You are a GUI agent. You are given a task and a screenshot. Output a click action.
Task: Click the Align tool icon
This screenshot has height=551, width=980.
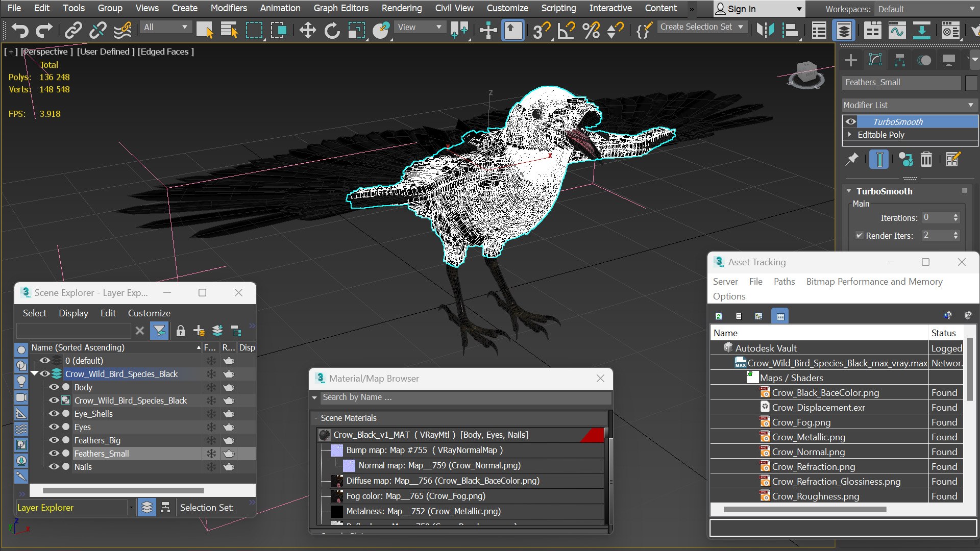(x=790, y=30)
